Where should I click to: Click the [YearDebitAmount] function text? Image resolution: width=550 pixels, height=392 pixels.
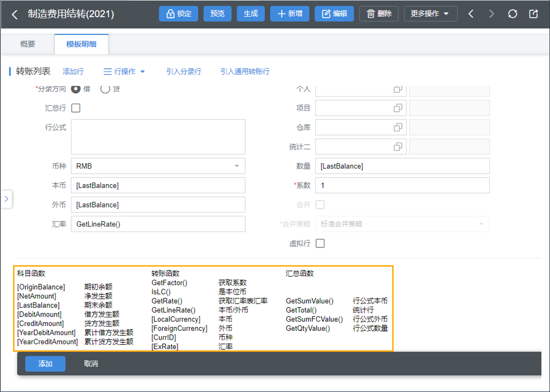(x=46, y=333)
